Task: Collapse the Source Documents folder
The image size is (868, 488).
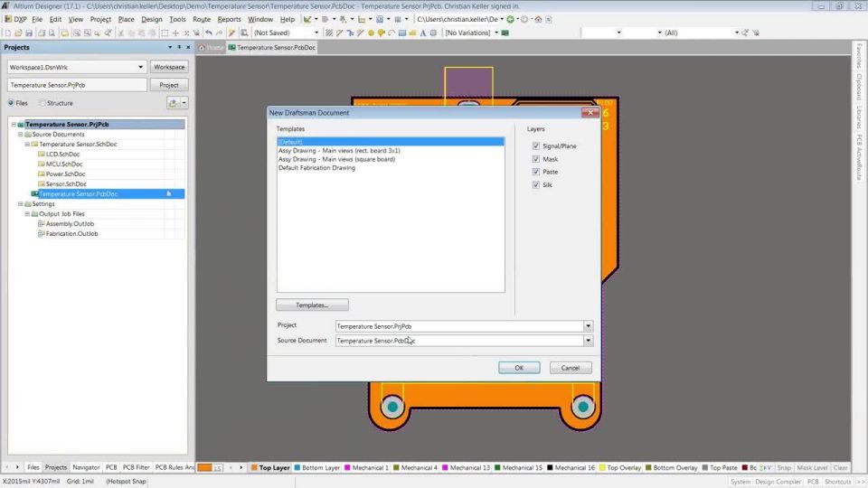Action: point(21,135)
